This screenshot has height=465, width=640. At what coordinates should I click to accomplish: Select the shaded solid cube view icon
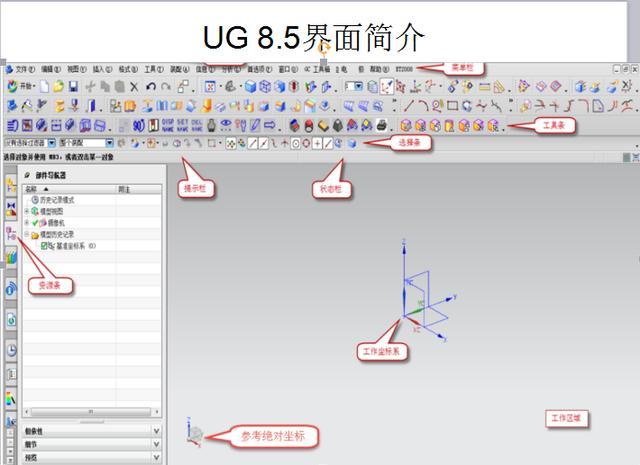251,87
